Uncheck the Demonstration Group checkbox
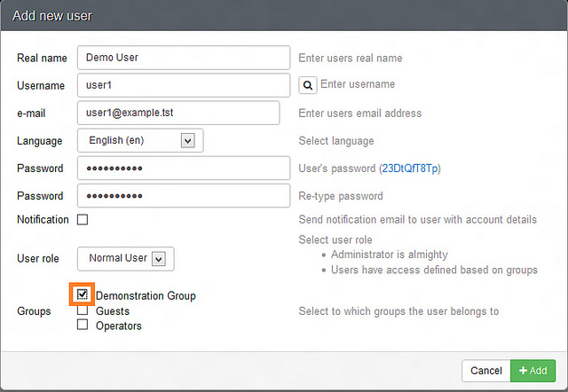 pos(83,294)
